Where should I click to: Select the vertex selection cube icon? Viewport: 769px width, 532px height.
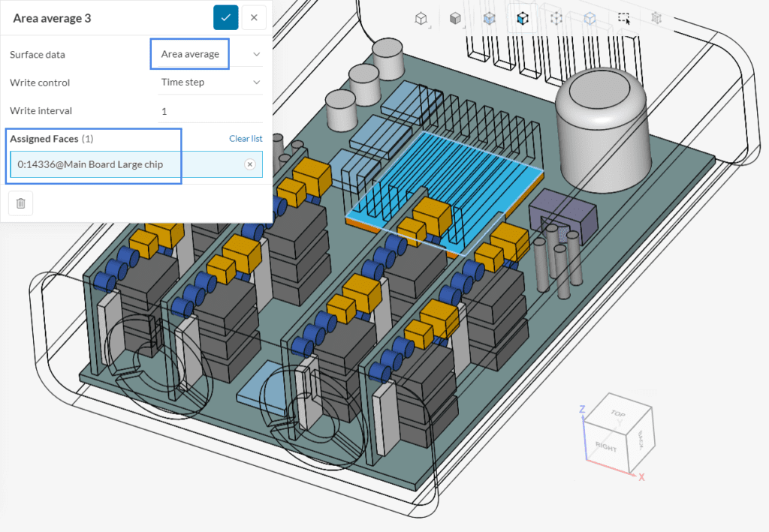[556, 19]
